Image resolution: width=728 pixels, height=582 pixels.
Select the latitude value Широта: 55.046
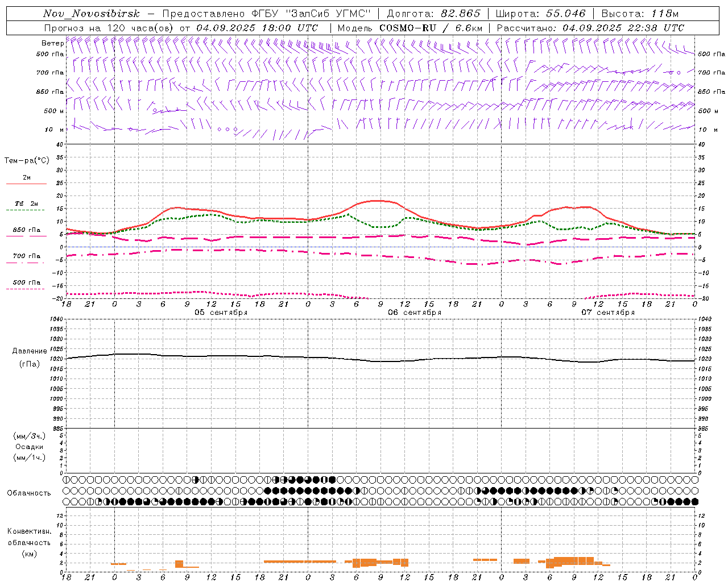tap(540, 14)
